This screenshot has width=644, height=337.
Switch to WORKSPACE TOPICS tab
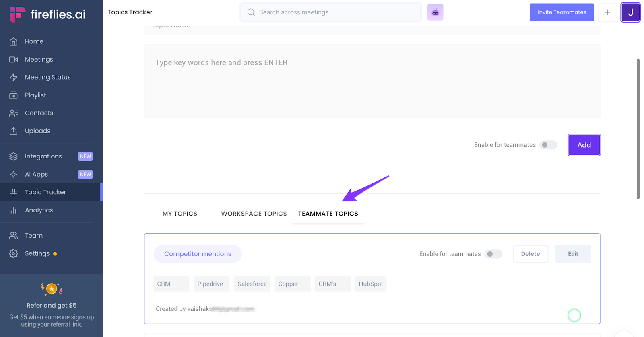(x=254, y=214)
